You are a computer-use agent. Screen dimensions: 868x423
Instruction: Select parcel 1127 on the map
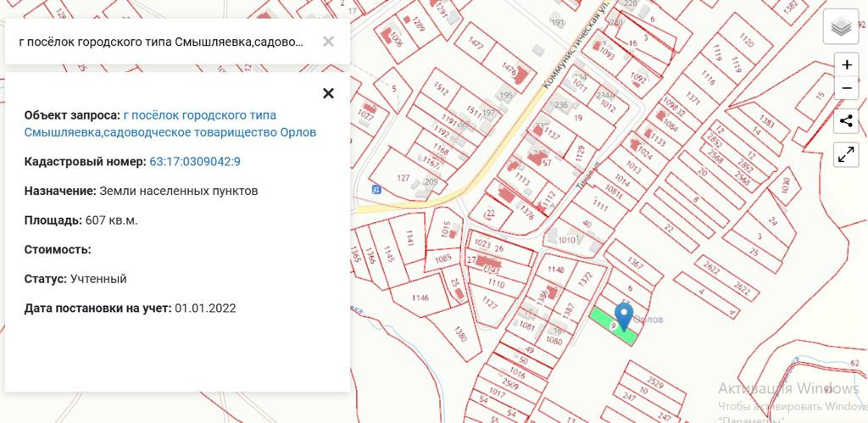coord(489,303)
